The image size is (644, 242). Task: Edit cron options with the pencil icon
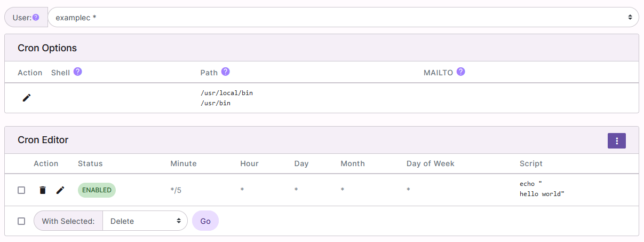[27, 98]
